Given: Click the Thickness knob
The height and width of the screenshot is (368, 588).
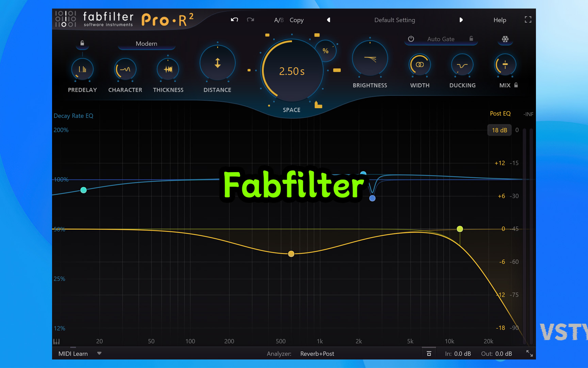Looking at the screenshot, I should (168, 69).
